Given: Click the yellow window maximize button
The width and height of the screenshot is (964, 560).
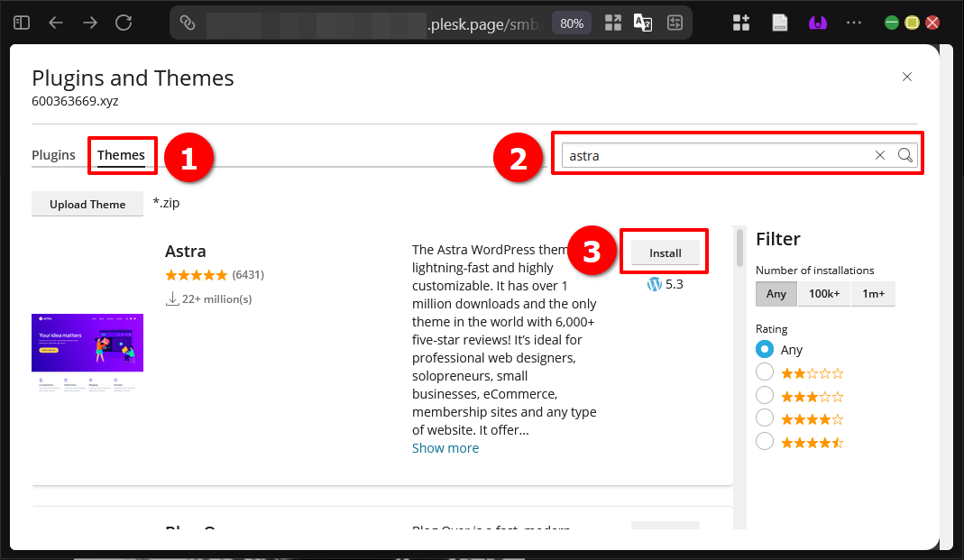Looking at the screenshot, I should tap(913, 23).
